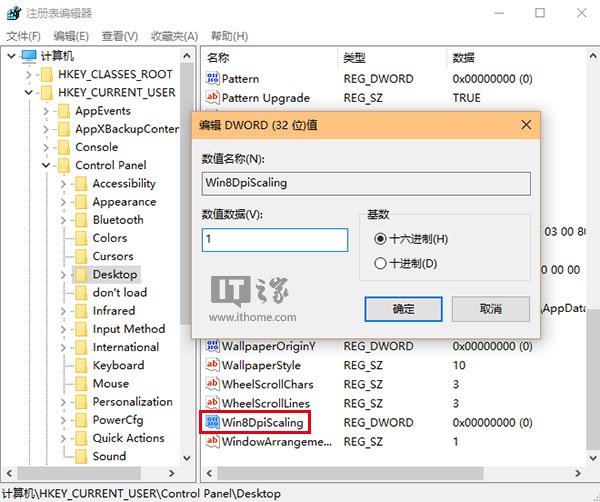Click the Control Panel folder icon
600x502 pixels.
pos(64,165)
